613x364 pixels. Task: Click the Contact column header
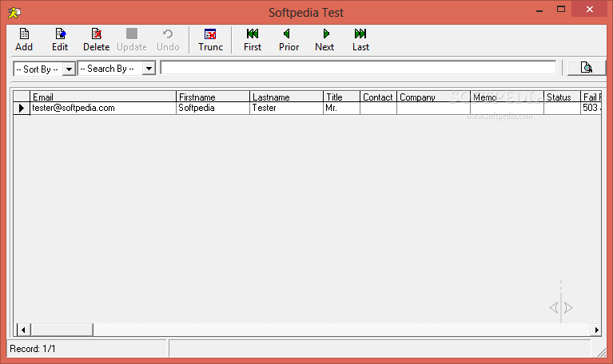378,97
